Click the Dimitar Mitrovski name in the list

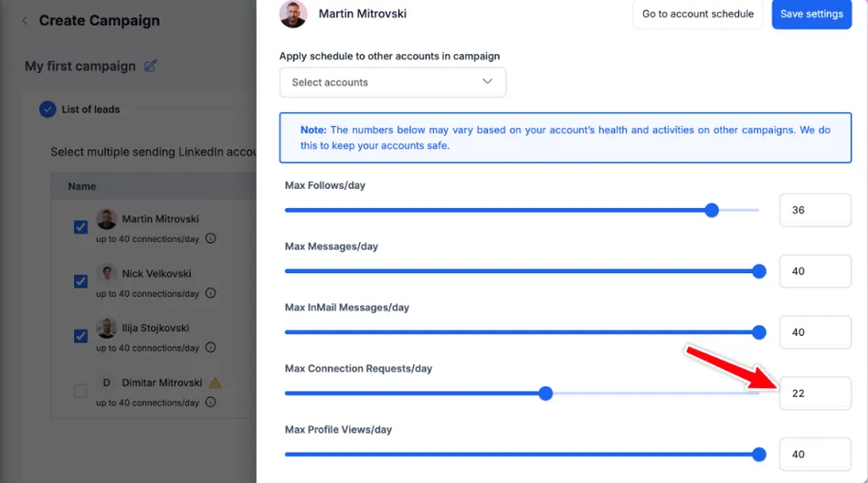click(163, 383)
